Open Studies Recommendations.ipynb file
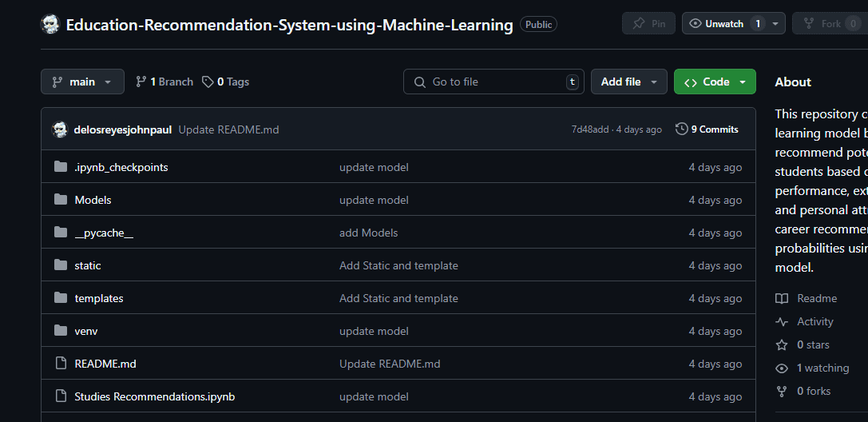 pyautogui.click(x=154, y=396)
